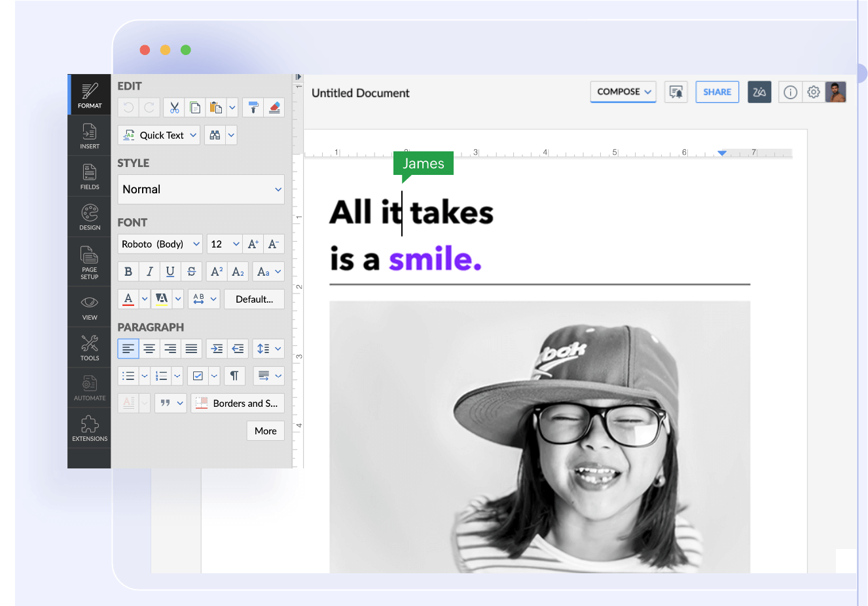The image size is (868, 606).
Task: Click the yellow highlight color swatch
Action: [x=162, y=299]
